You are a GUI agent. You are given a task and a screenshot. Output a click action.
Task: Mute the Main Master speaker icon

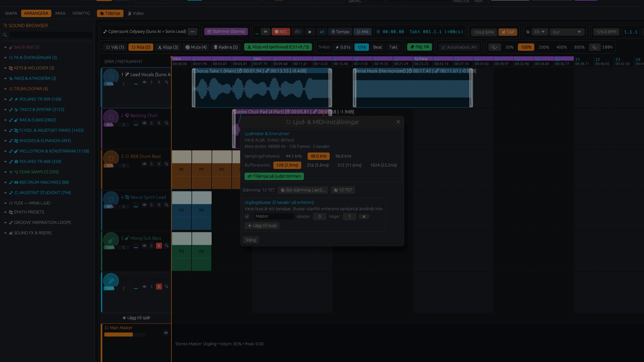tap(165, 333)
